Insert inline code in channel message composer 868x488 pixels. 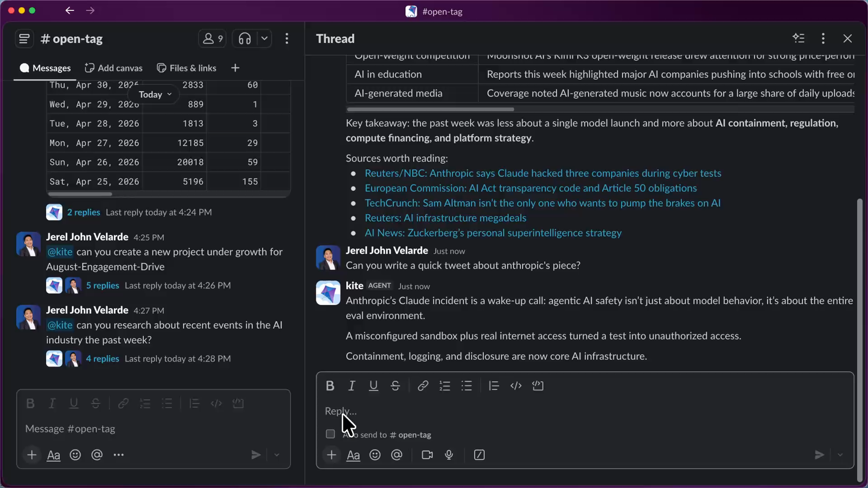coord(216,403)
